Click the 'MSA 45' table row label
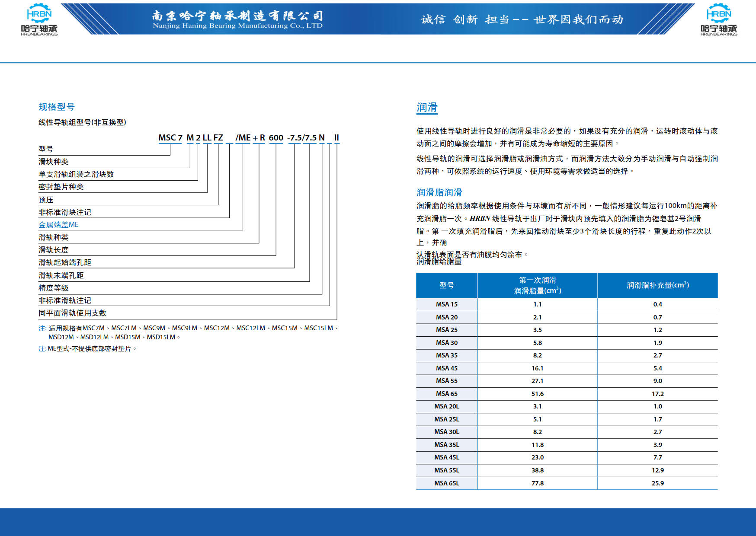The image size is (756, 536). point(447,368)
